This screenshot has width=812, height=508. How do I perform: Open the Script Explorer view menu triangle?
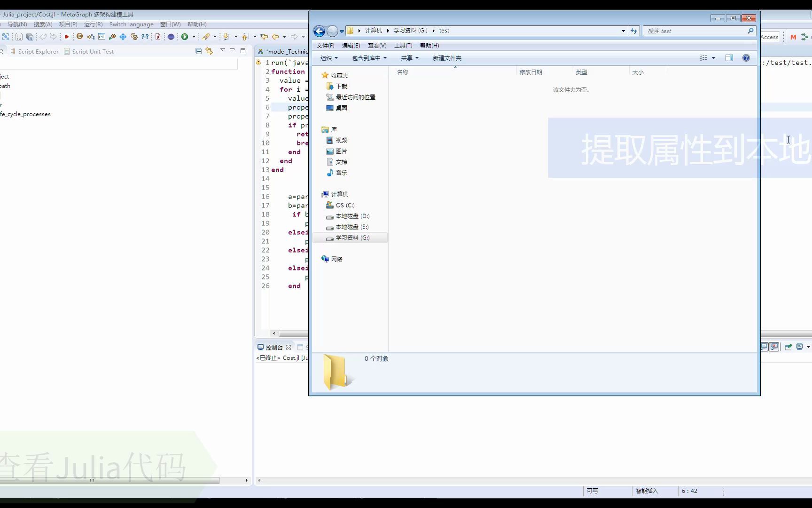[222, 50]
